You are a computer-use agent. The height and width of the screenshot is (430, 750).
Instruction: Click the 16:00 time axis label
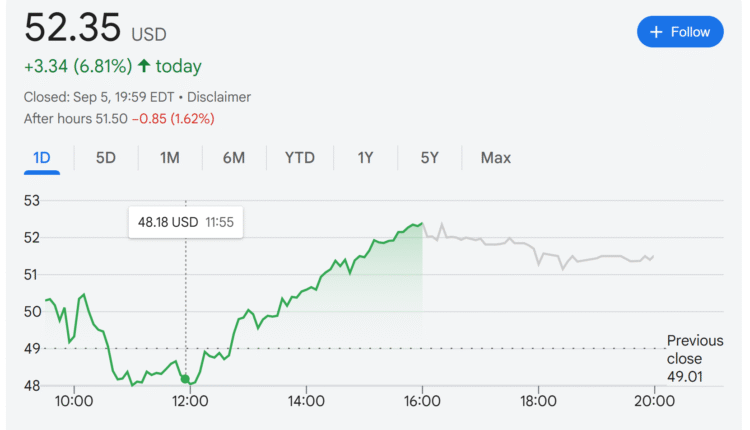point(422,401)
